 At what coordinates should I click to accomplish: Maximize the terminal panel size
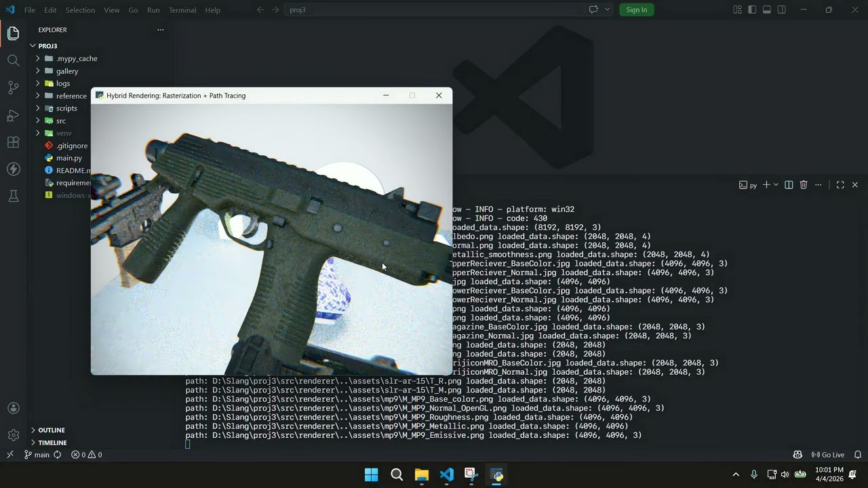(840, 185)
